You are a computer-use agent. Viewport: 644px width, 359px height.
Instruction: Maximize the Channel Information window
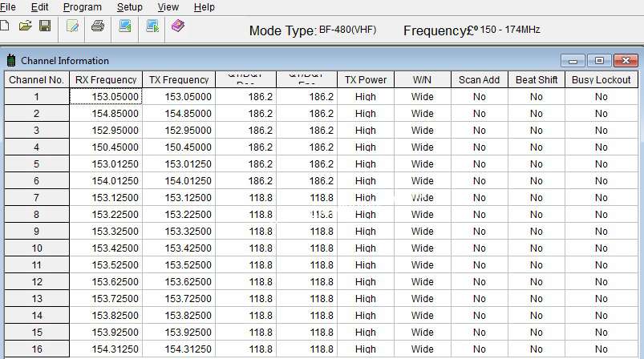click(599, 61)
